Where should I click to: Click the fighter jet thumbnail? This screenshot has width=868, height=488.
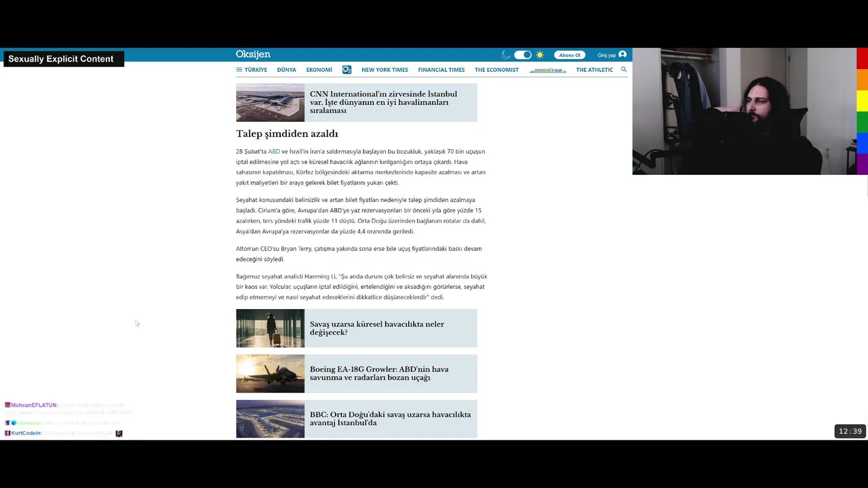[x=270, y=373]
